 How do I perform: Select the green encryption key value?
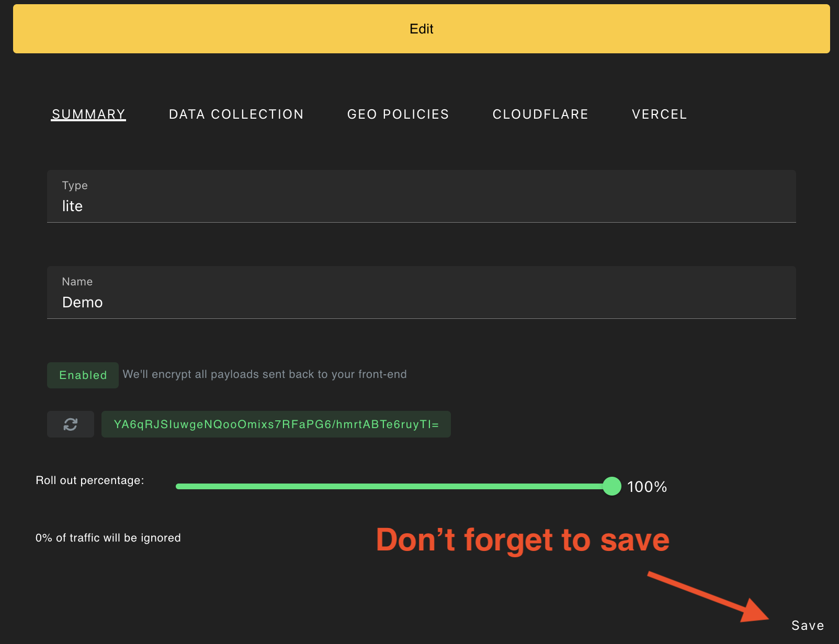click(x=276, y=424)
